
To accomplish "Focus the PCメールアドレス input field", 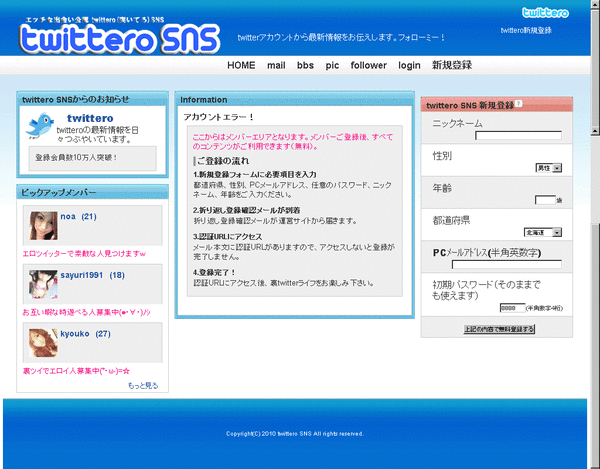I will [507, 264].
